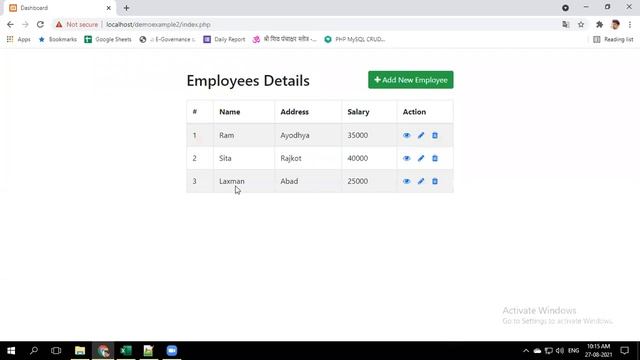Select the Ayodhya address cell
Image resolution: width=640 pixels, height=360 pixels.
click(308, 135)
